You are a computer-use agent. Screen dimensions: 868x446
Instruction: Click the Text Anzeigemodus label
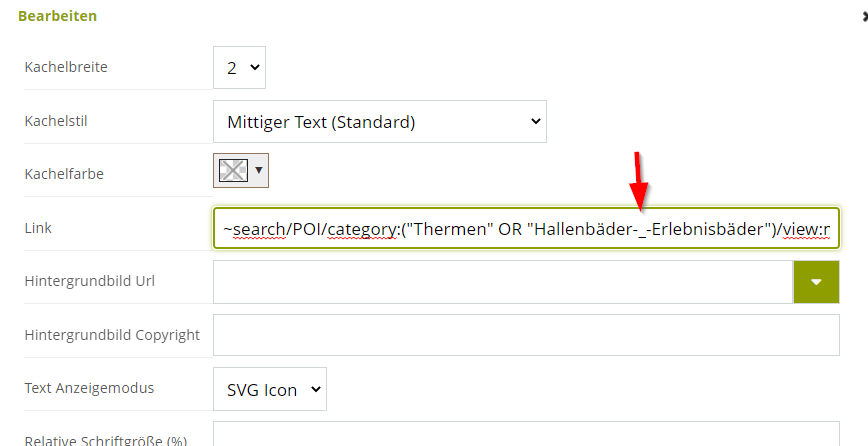click(x=89, y=388)
